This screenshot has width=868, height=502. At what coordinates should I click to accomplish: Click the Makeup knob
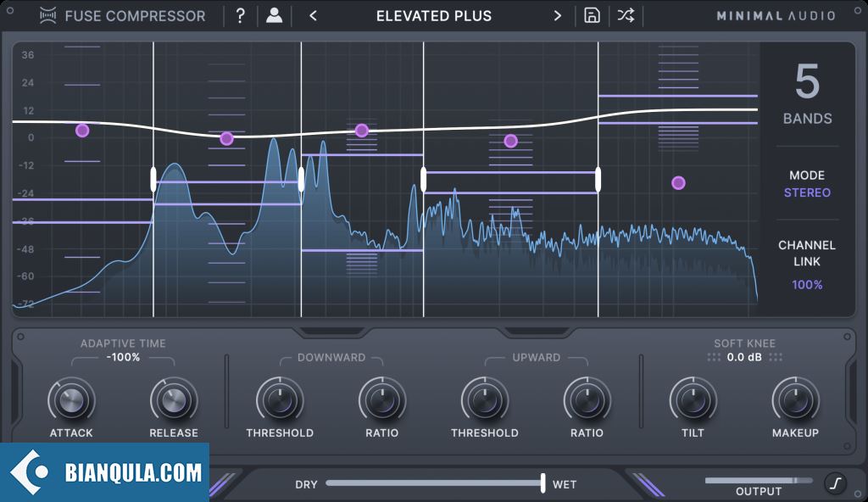pos(795,400)
